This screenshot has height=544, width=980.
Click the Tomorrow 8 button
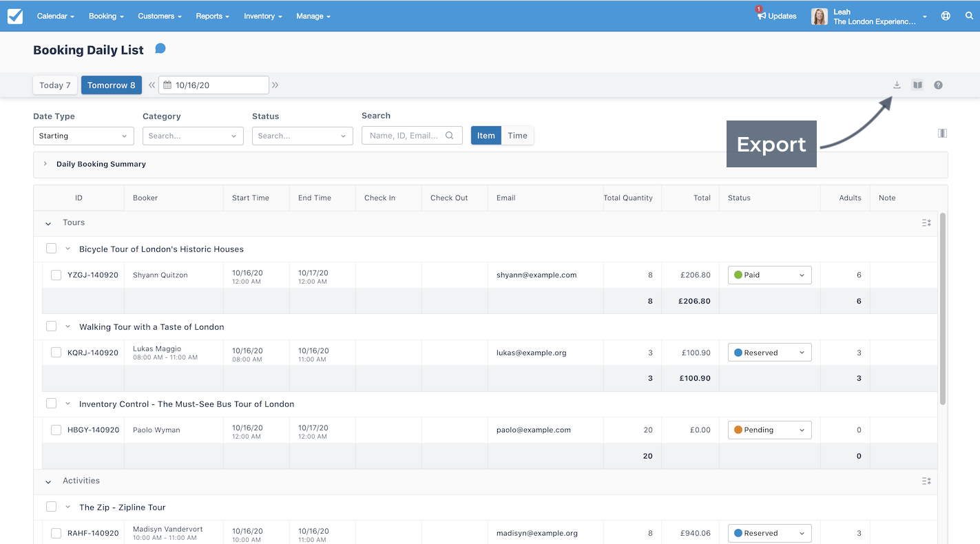click(112, 85)
